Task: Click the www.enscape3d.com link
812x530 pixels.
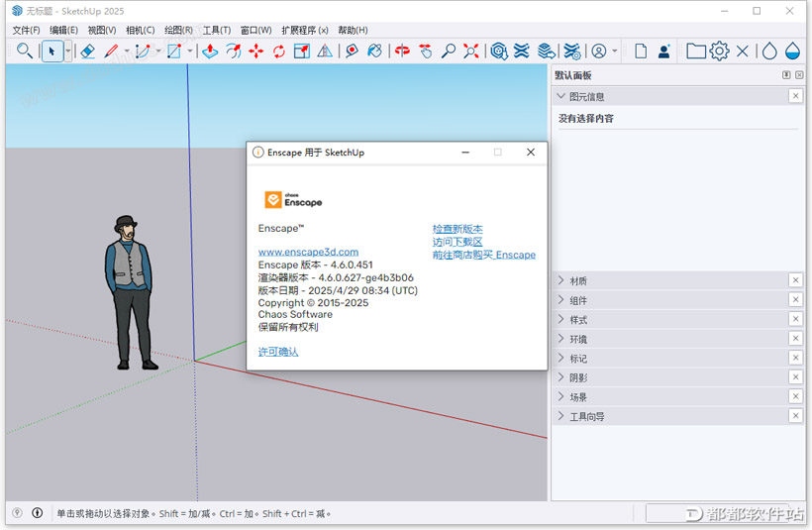Action: click(x=308, y=252)
